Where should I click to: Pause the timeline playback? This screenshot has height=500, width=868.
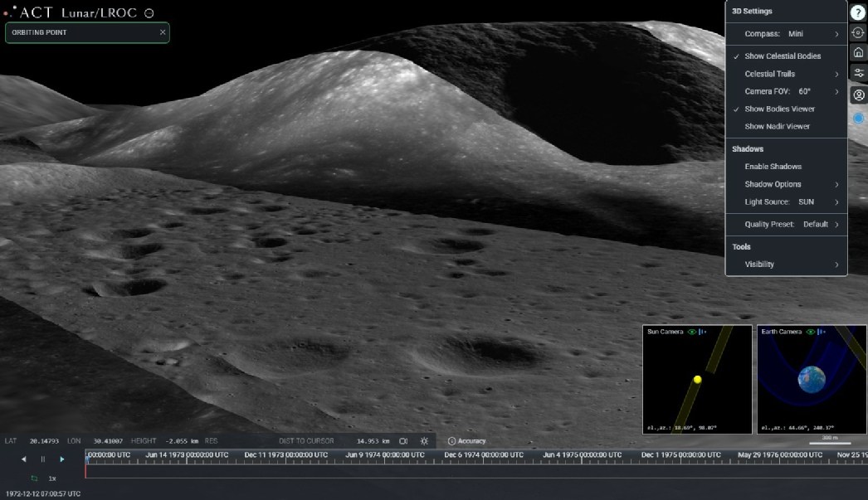coord(43,459)
